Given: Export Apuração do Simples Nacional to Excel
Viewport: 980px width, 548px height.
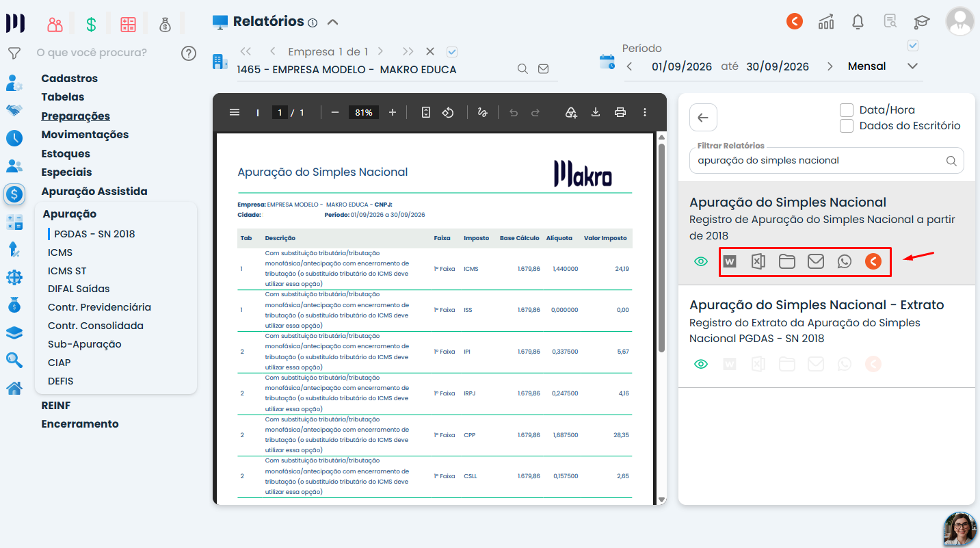Looking at the screenshot, I should tap(758, 261).
